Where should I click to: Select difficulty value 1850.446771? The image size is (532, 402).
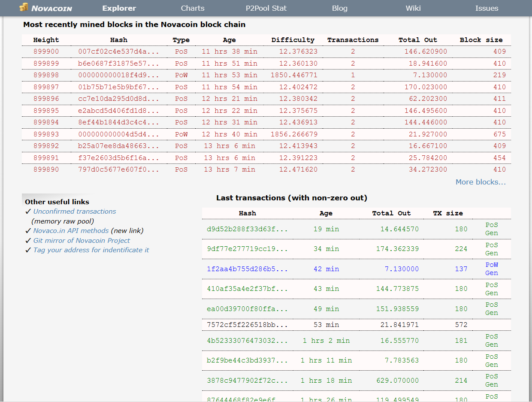pyautogui.click(x=294, y=75)
